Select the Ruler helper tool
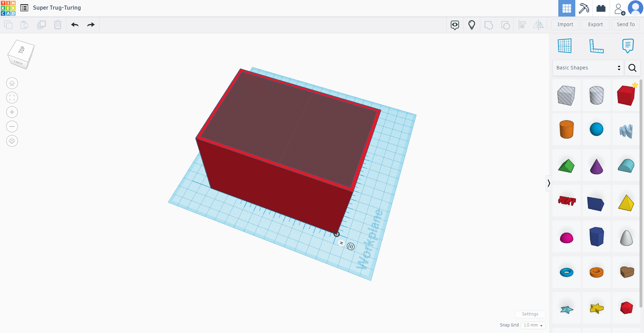This screenshot has height=333, width=644. coord(597,46)
